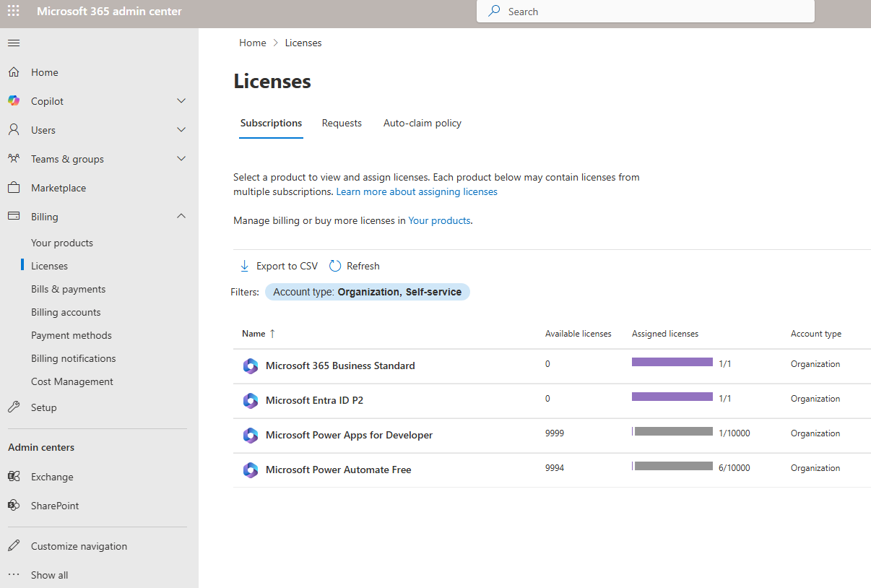The height and width of the screenshot is (588, 871).
Task: Switch to the Requests tab
Action: 342,123
